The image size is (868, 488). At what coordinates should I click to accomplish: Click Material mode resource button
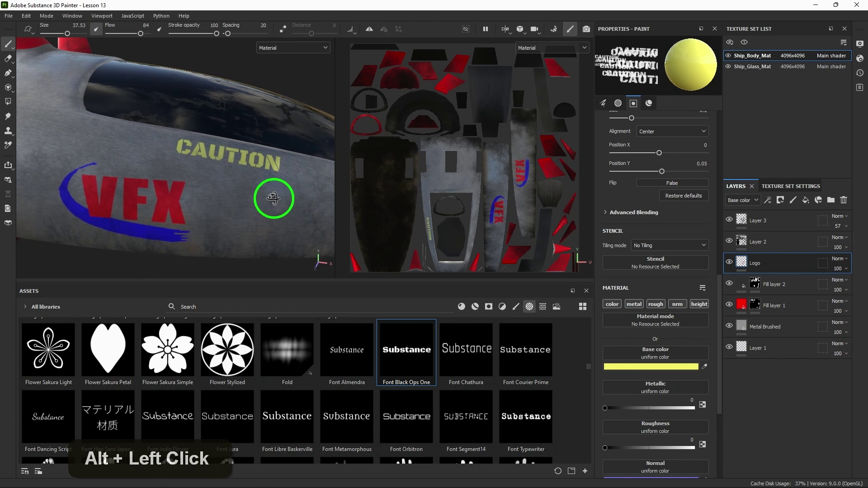click(x=655, y=320)
